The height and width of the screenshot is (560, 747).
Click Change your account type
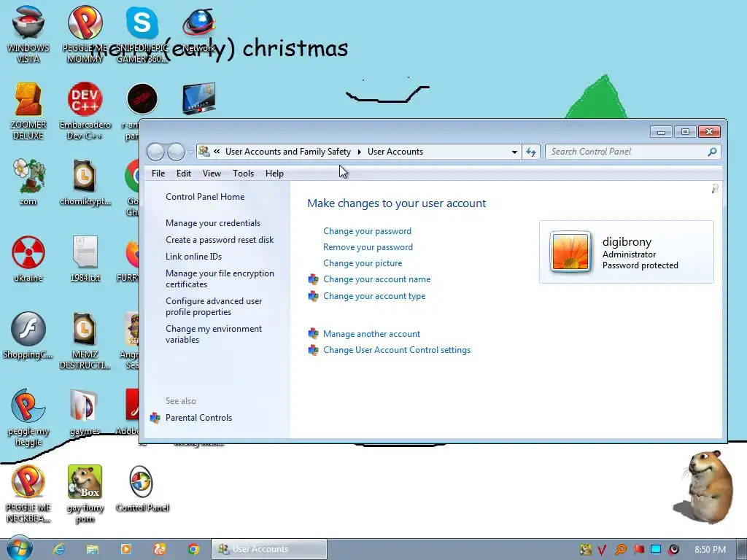click(374, 296)
